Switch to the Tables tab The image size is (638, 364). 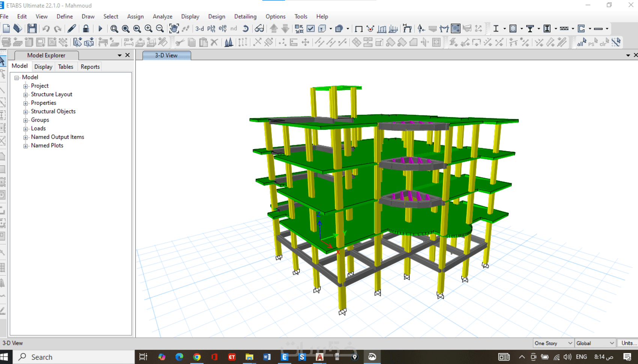click(x=66, y=66)
